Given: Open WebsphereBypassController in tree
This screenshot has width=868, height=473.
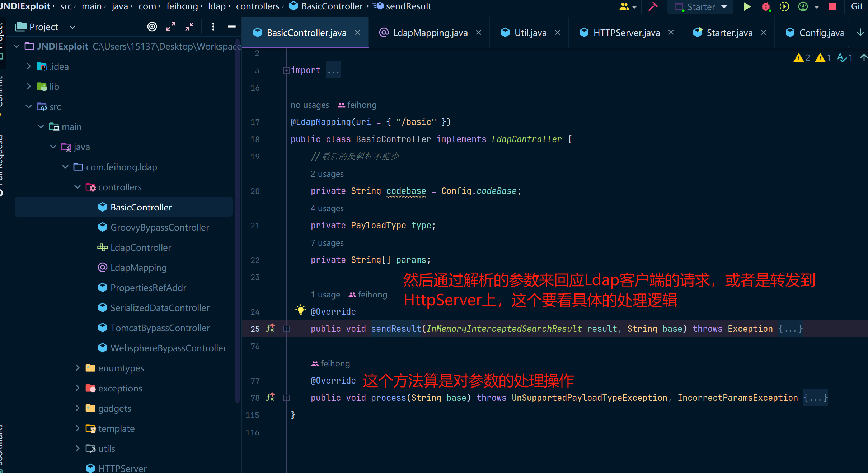Looking at the screenshot, I should pyautogui.click(x=168, y=348).
